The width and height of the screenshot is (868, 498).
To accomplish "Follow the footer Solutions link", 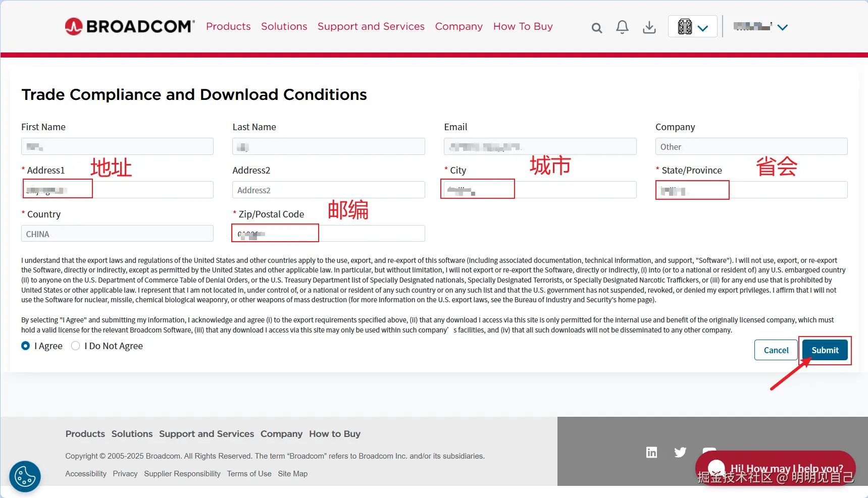I will coord(132,434).
